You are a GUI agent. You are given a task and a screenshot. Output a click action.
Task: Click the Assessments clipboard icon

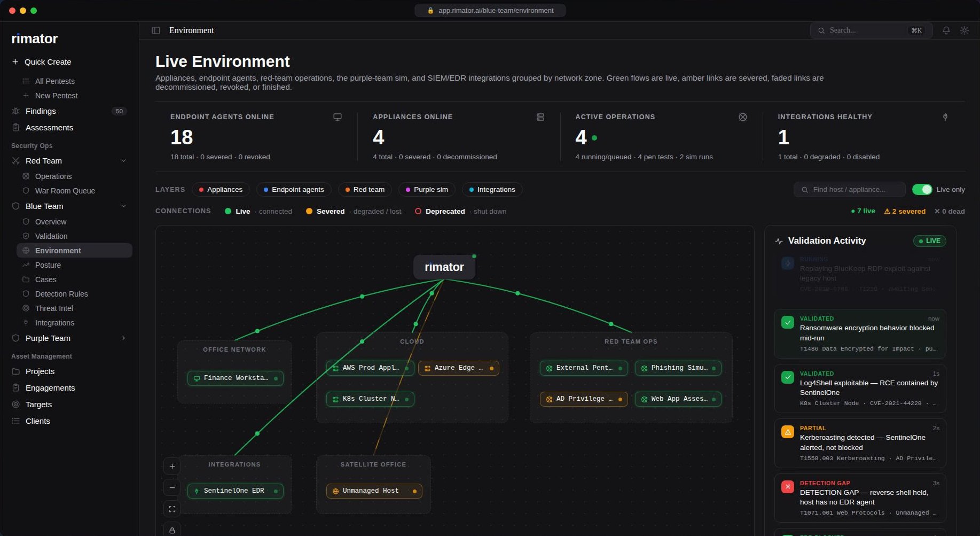pos(15,128)
